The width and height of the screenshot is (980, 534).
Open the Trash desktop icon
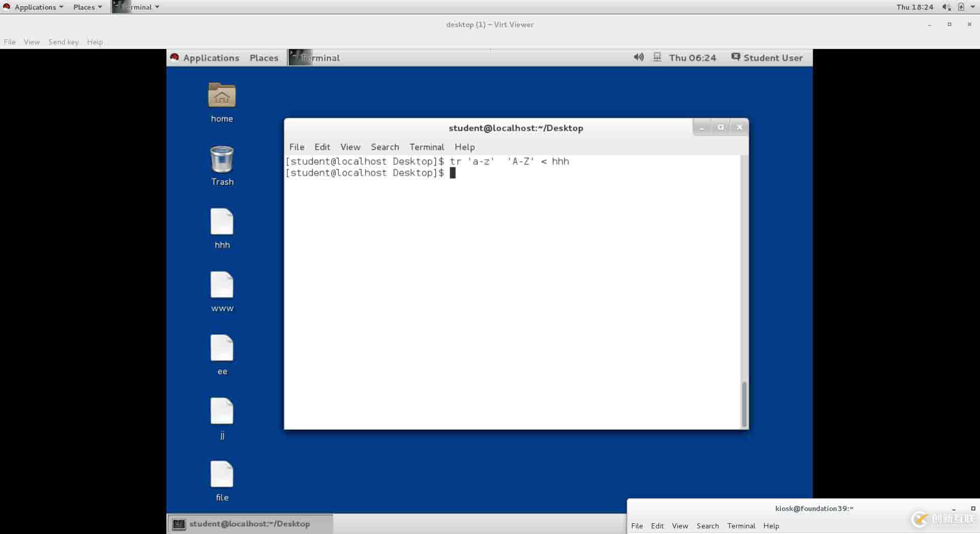coord(222,160)
